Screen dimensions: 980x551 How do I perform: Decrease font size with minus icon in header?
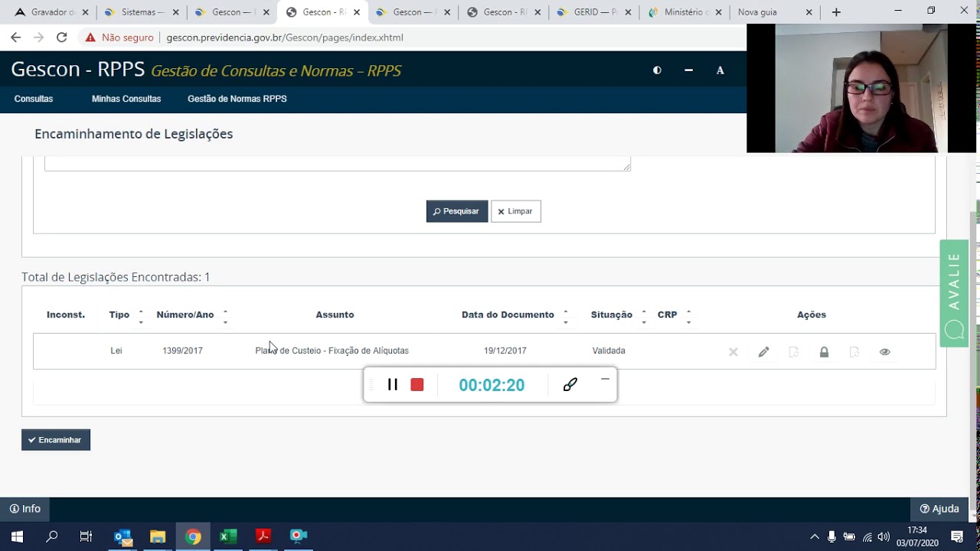point(688,70)
